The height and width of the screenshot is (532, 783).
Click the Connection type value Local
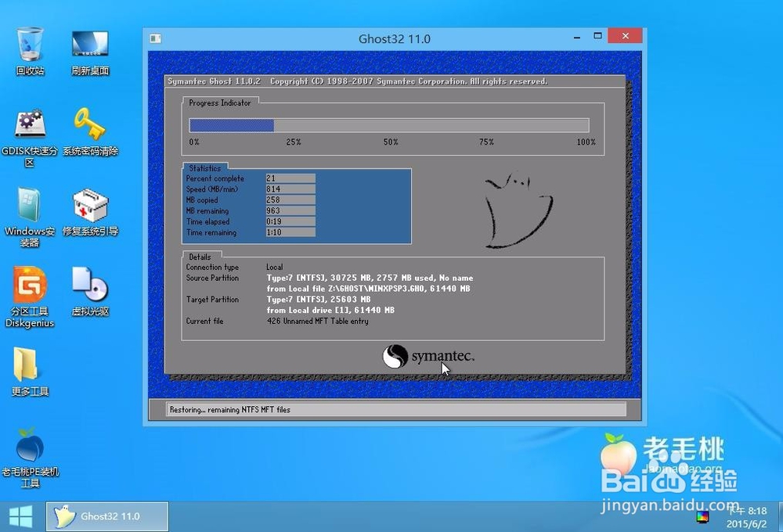275,267
